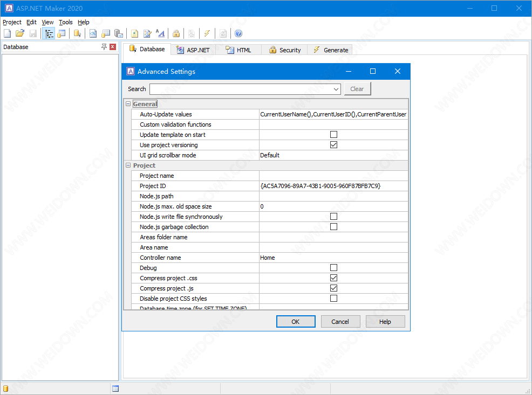Open the edit page with pencil icon
Viewport: 532px width, 395px height.
pyautogui.click(x=148, y=33)
